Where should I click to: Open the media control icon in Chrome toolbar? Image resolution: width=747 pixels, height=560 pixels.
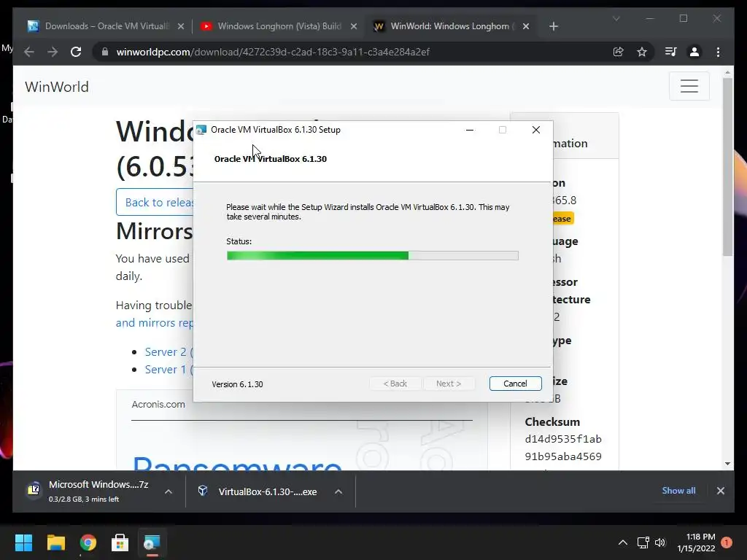click(x=671, y=52)
